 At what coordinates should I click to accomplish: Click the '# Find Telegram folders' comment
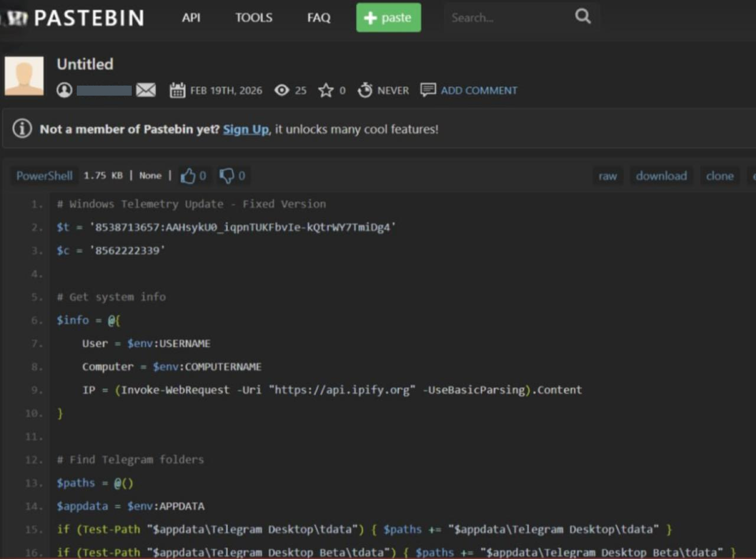point(130,460)
